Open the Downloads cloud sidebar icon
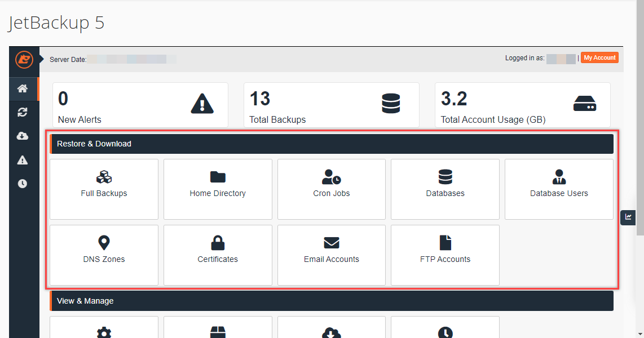 23,136
